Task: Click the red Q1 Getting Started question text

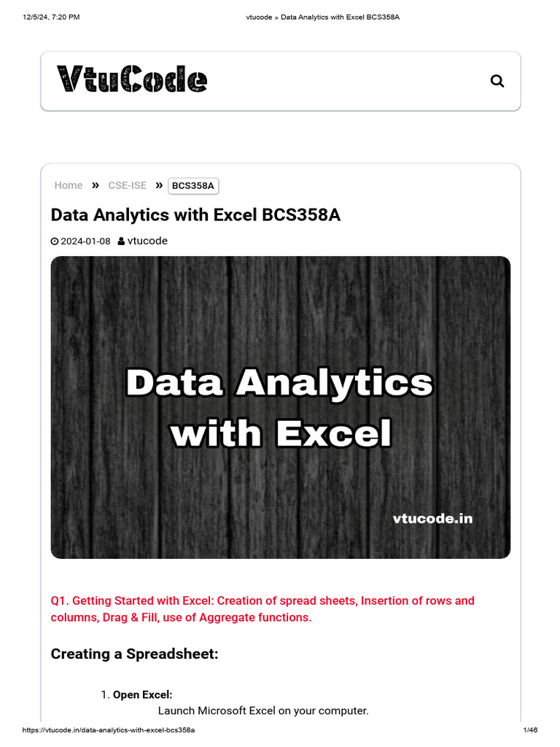Action: pos(262,609)
